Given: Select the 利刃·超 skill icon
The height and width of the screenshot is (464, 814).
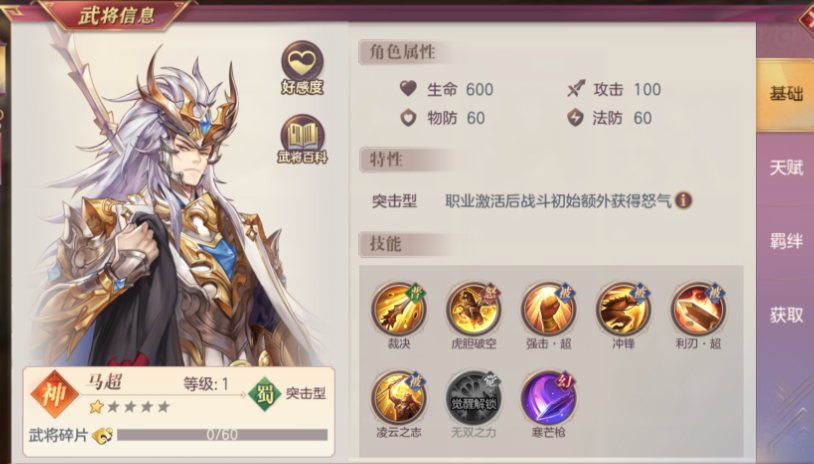Looking at the screenshot, I should click(x=698, y=310).
